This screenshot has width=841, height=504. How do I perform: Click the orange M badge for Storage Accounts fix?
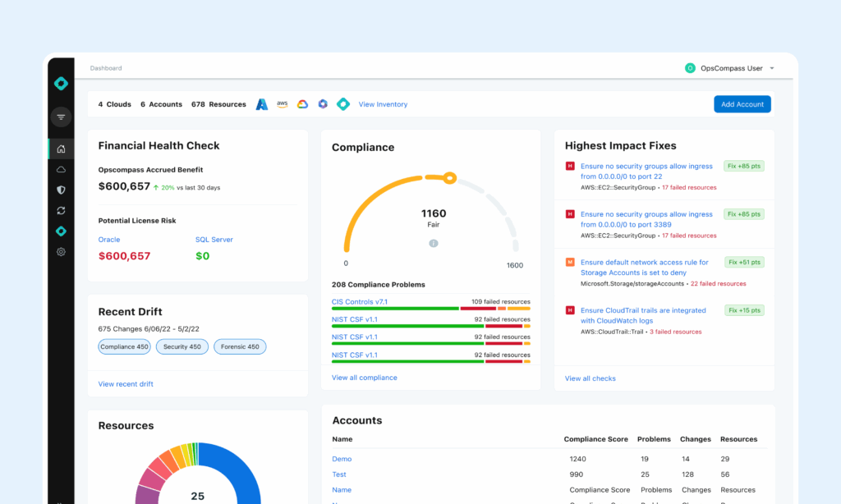(x=570, y=262)
